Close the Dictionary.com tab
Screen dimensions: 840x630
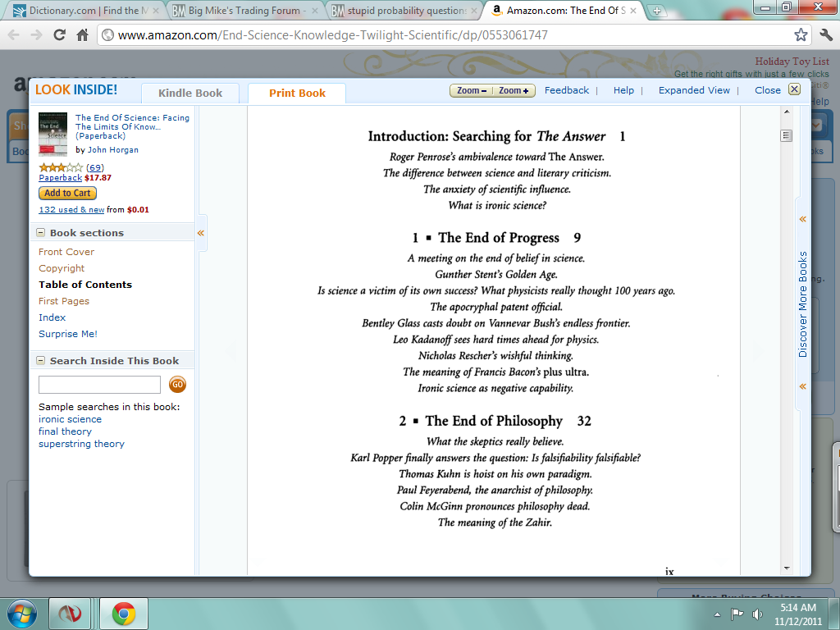[156, 10]
